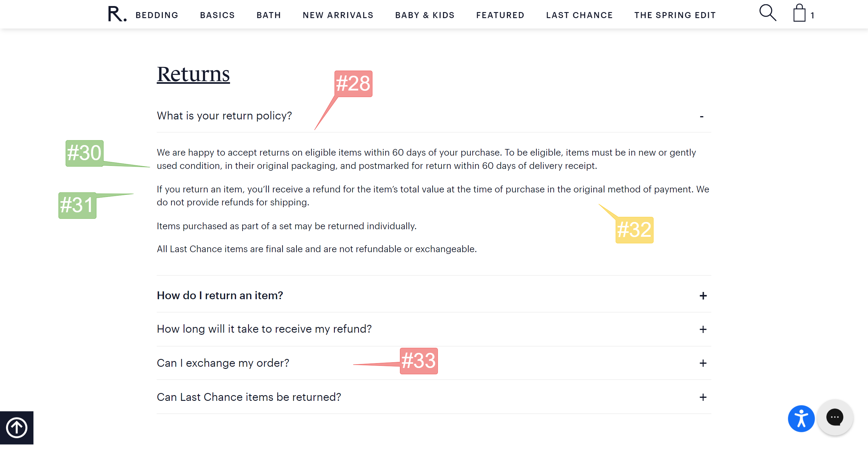Open the shopping bag cart icon
The height and width of the screenshot is (450, 868).
pyautogui.click(x=799, y=13)
